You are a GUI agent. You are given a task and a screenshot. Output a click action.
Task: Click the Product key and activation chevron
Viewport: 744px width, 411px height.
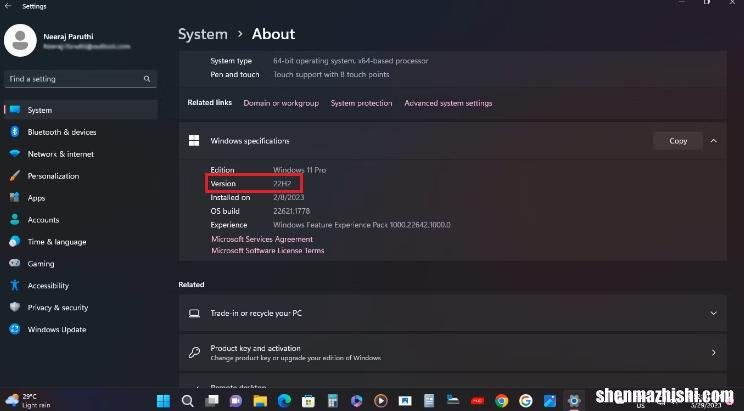point(714,353)
